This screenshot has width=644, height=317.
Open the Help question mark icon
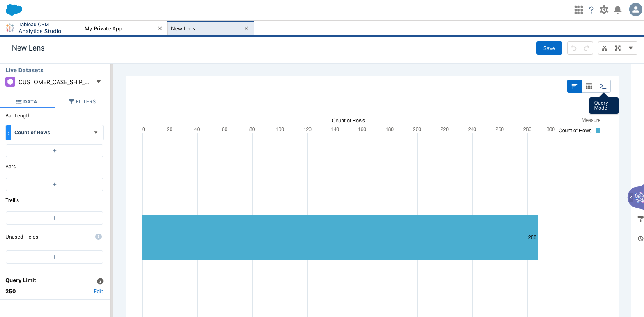591,10
